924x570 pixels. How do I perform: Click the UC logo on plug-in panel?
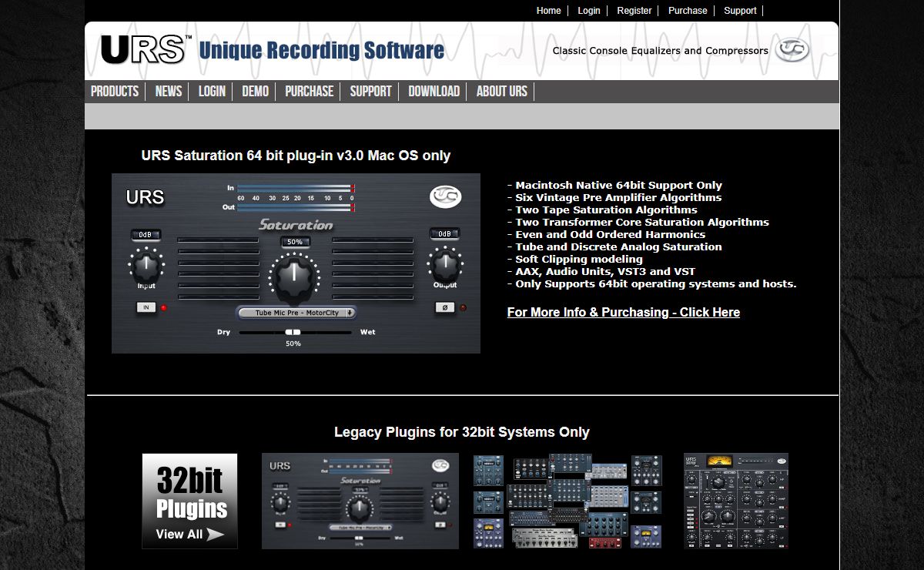click(x=445, y=197)
